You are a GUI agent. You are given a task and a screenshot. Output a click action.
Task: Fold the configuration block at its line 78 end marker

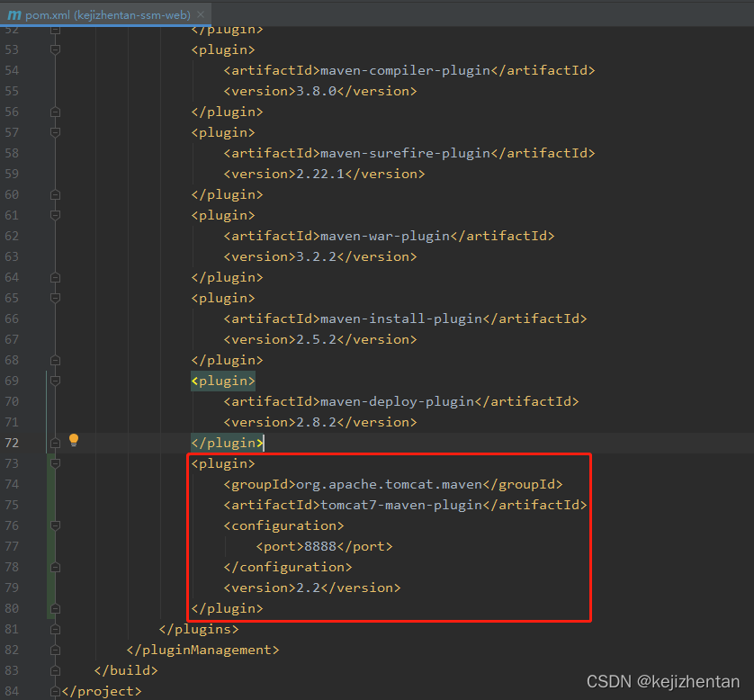coord(55,568)
